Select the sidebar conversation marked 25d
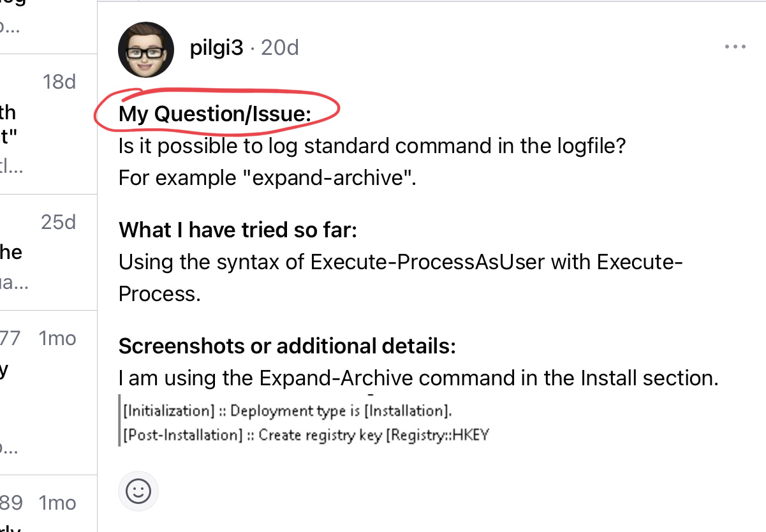 pos(48,252)
